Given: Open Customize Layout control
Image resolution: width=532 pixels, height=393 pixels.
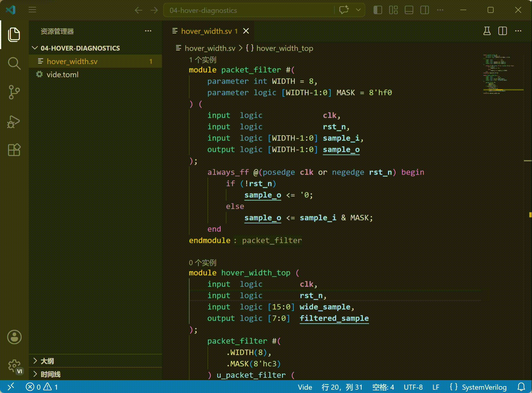Looking at the screenshot, I should pos(393,10).
